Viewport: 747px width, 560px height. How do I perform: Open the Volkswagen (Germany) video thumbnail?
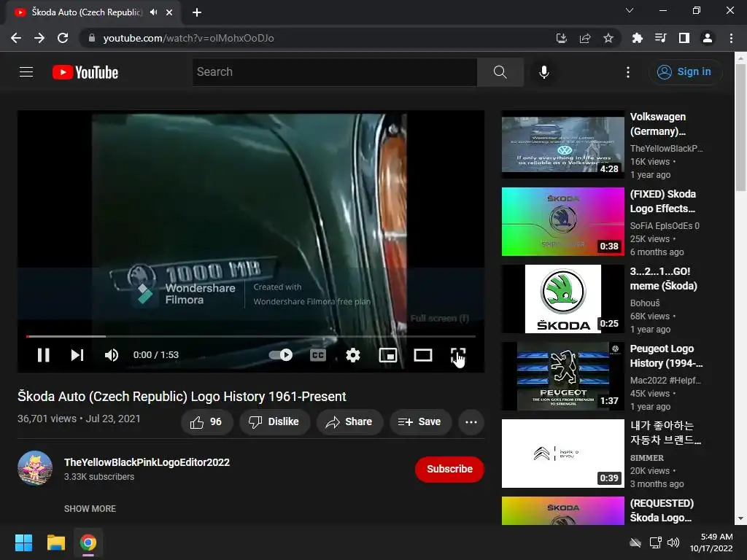tap(562, 144)
